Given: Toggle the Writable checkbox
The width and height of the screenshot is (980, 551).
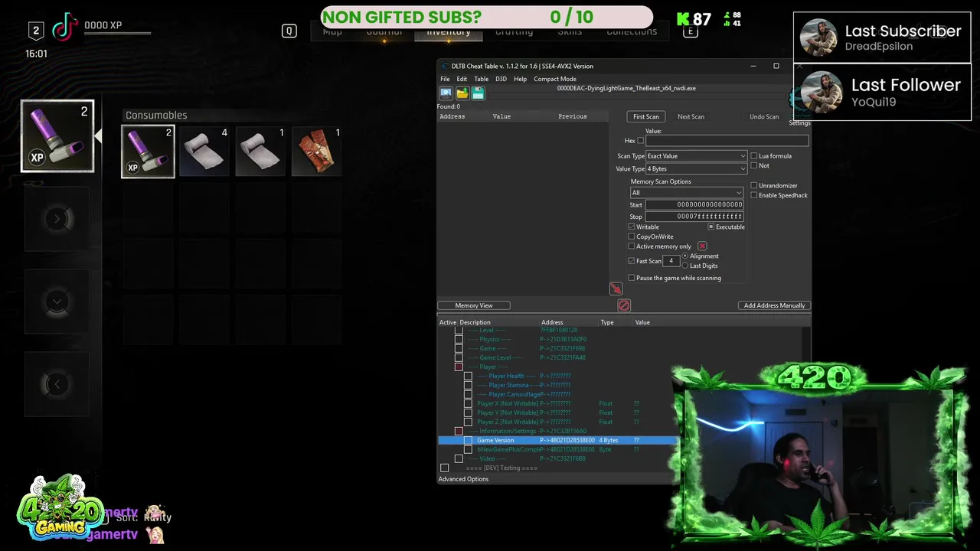Looking at the screenshot, I should click(x=632, y=227).
